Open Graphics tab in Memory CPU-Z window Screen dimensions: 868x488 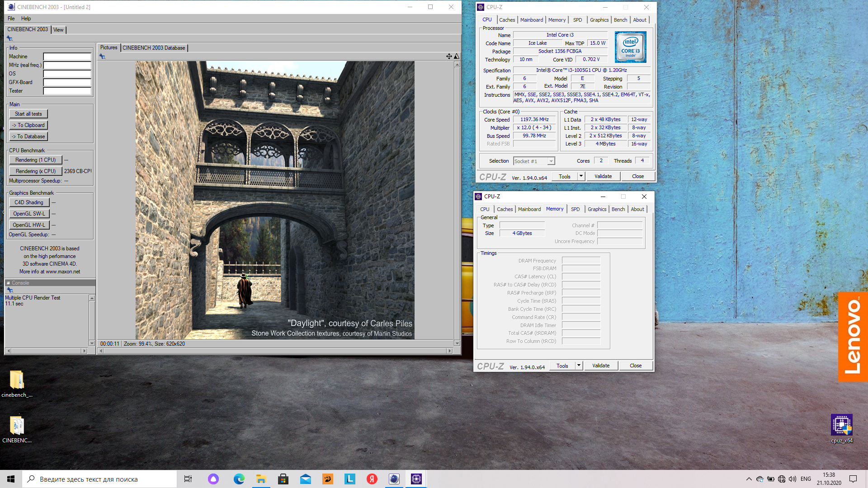[x=597, y=209]
